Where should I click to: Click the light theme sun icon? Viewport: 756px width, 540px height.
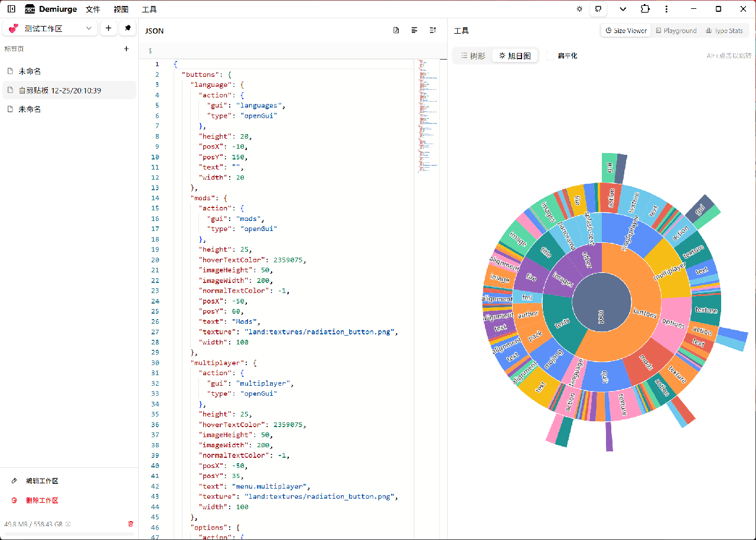579,9
